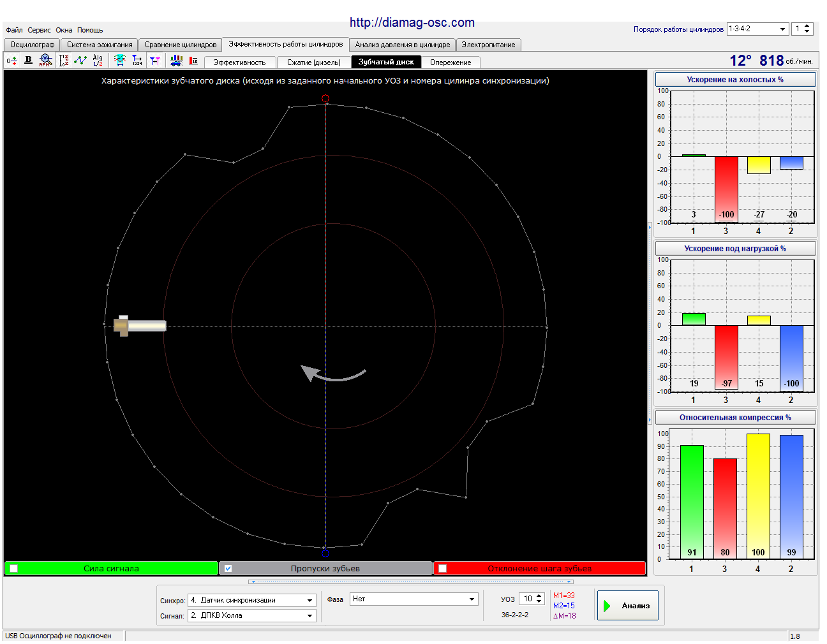Collapse the Ускорение на холостых % panel header
Screen dimensions: 827x644
(x=735, y=80)
